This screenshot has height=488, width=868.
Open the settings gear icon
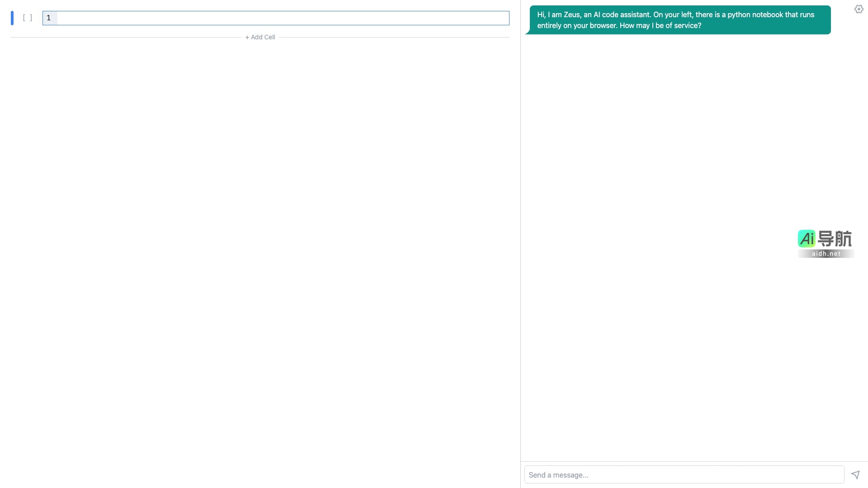859,9
